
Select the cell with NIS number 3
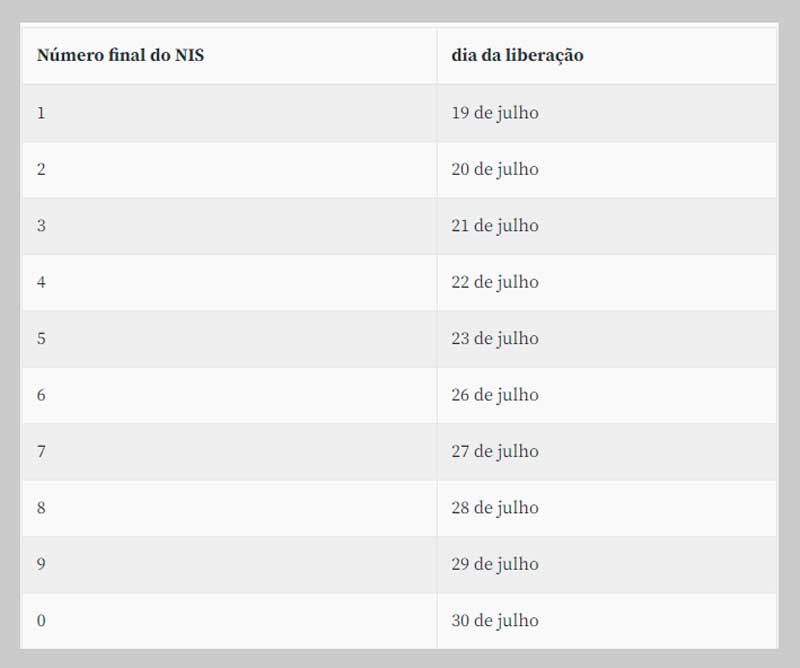tap(41, 226)
